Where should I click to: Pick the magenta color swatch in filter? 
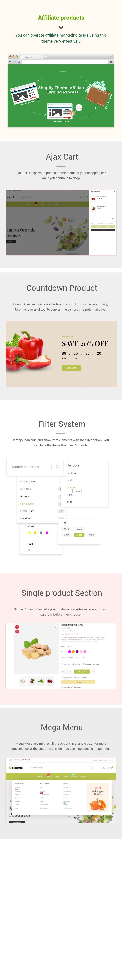(x=47, y=533)
